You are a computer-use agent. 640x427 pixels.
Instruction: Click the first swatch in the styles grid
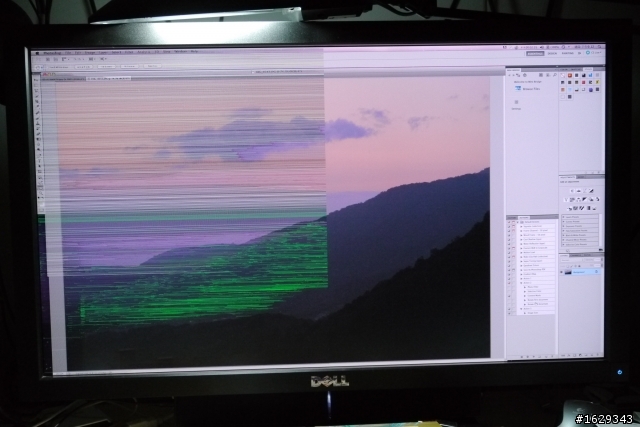tap(563, 76)
